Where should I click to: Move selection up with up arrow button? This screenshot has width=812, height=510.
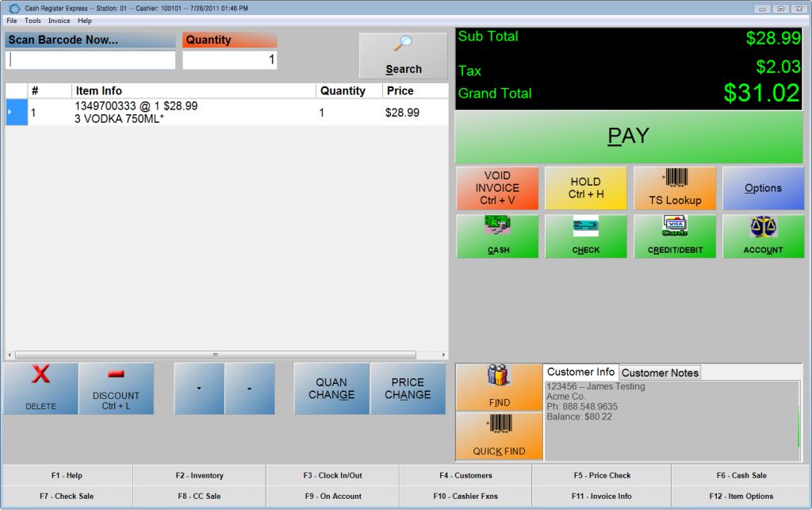pyautogui.click(x=250, y=389)
